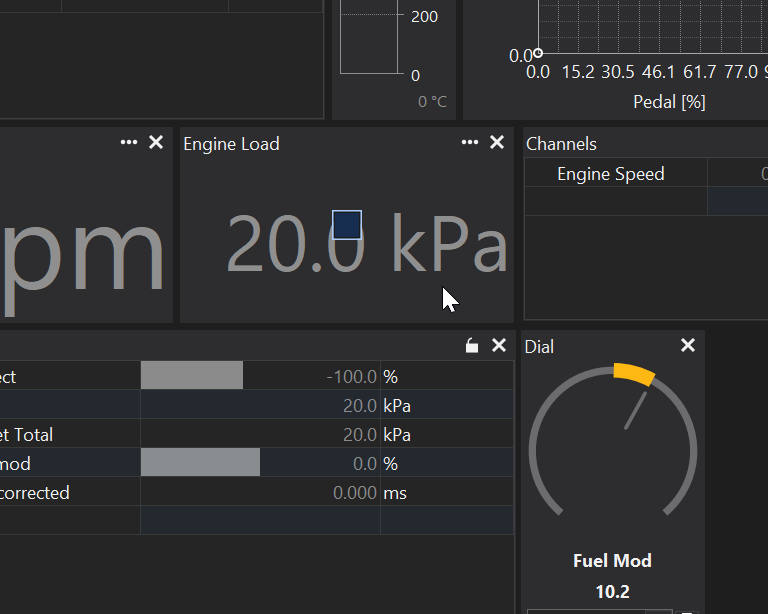Viewport: 768px width, 614px height.
Task: Click the blue square in Engine Load
Action: point(346,225)
